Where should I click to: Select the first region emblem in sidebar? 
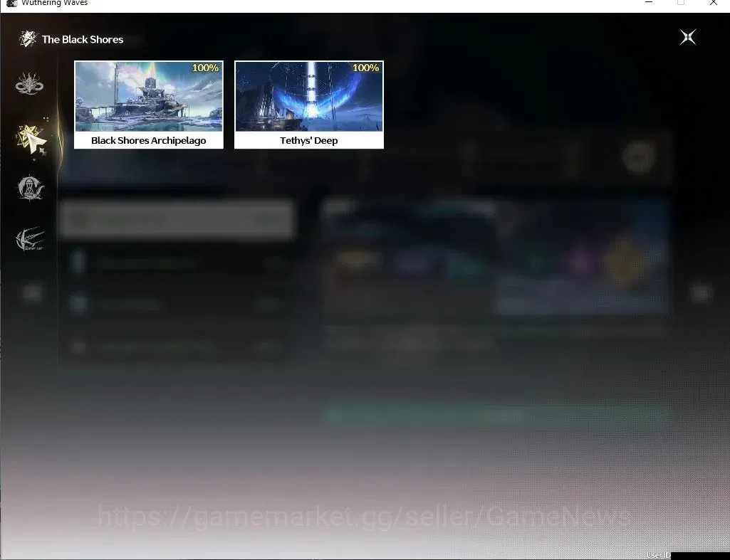click(29, 84)
